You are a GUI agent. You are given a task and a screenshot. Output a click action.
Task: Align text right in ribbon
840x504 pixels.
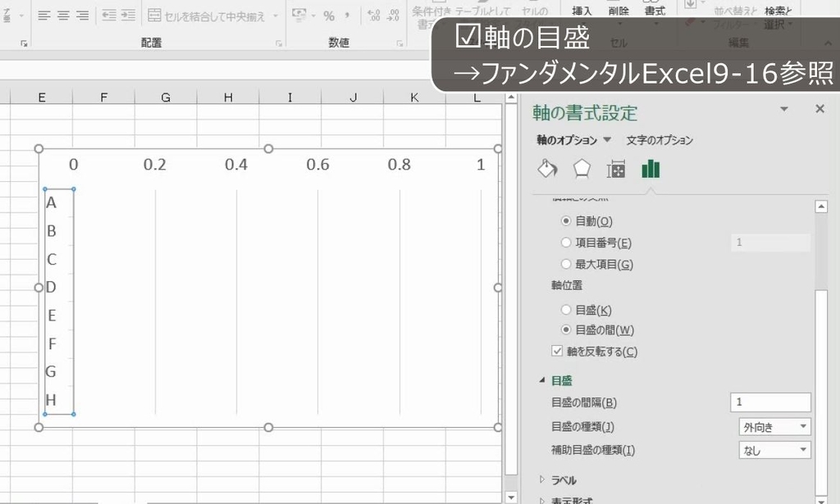pos(83,16)
